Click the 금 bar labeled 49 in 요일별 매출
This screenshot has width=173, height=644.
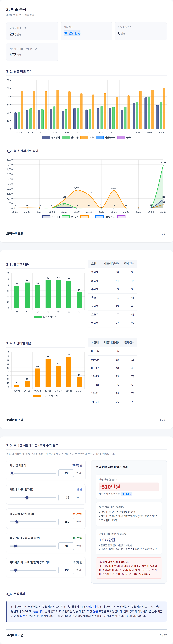58,294
